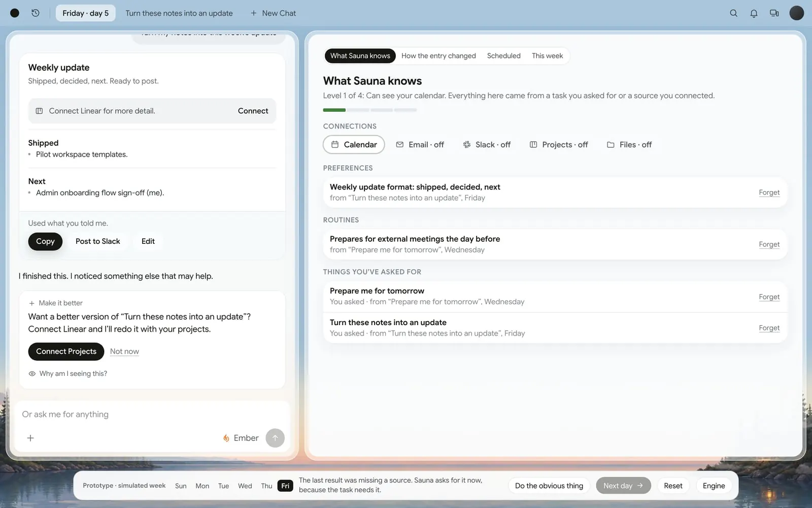Focus the Or ask me for anything field

coord(152,414)
